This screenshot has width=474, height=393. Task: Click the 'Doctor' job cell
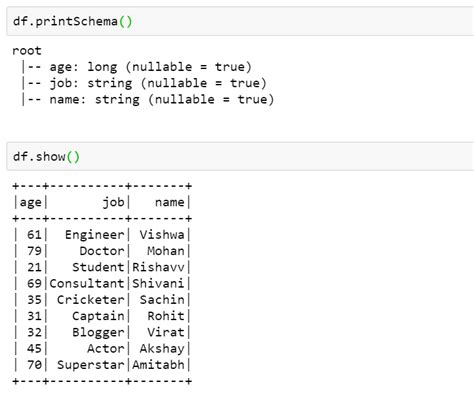(x=102, y=251)
